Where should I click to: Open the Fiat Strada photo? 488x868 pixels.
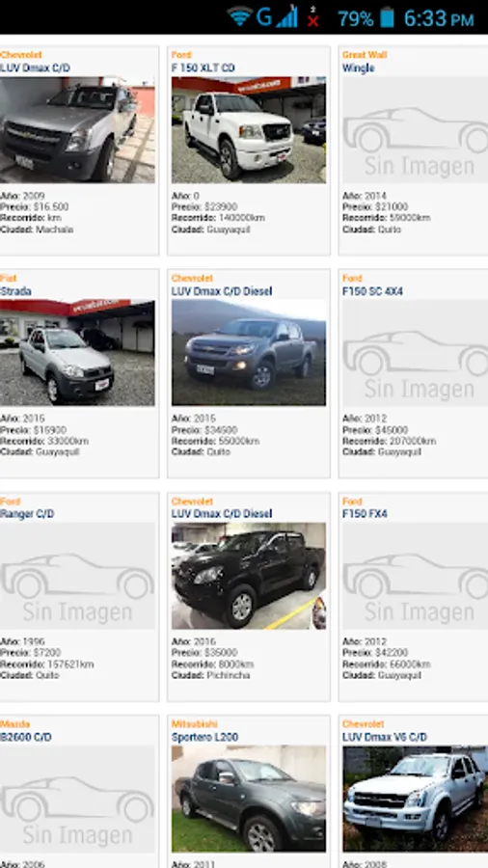pyautogui.click(x=77, y=353)
